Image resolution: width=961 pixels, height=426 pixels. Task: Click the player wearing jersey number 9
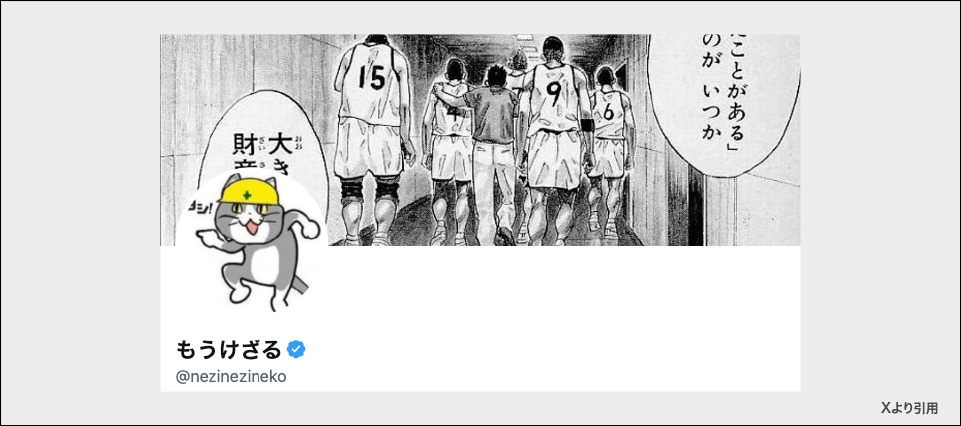[553, 140]
